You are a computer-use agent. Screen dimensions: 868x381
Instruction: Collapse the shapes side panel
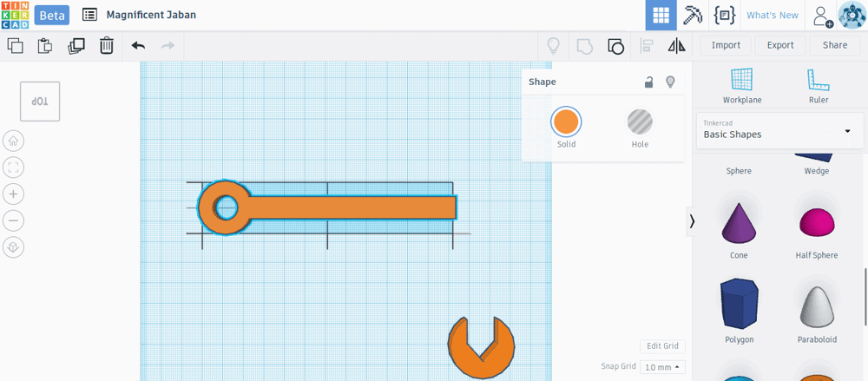tap(692, 221)
